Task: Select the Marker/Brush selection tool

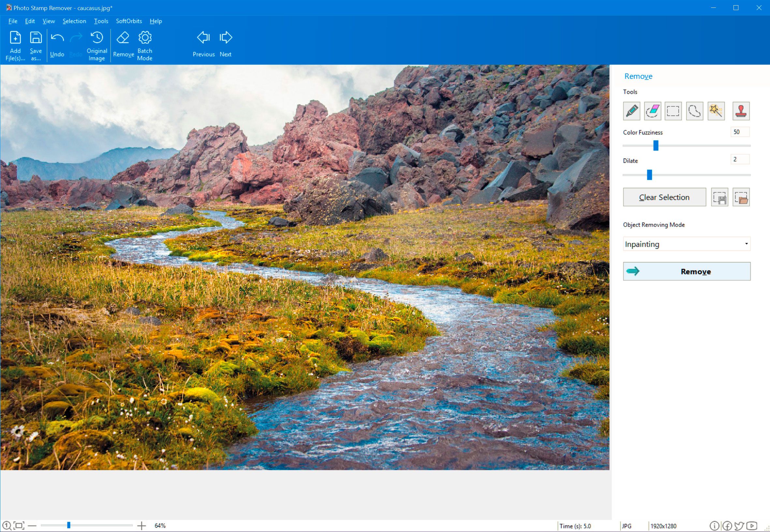Action: click(x=631, y=110)
